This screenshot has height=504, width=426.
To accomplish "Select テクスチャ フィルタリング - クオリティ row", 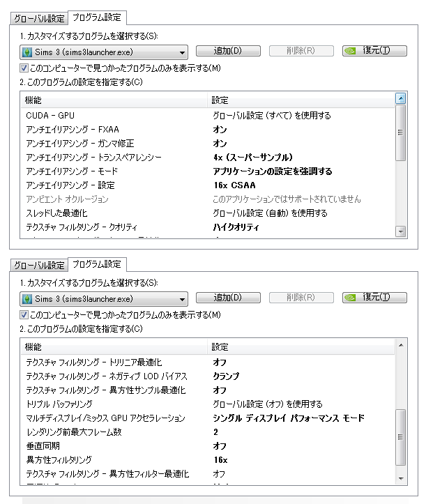I will tap(208, 227).
